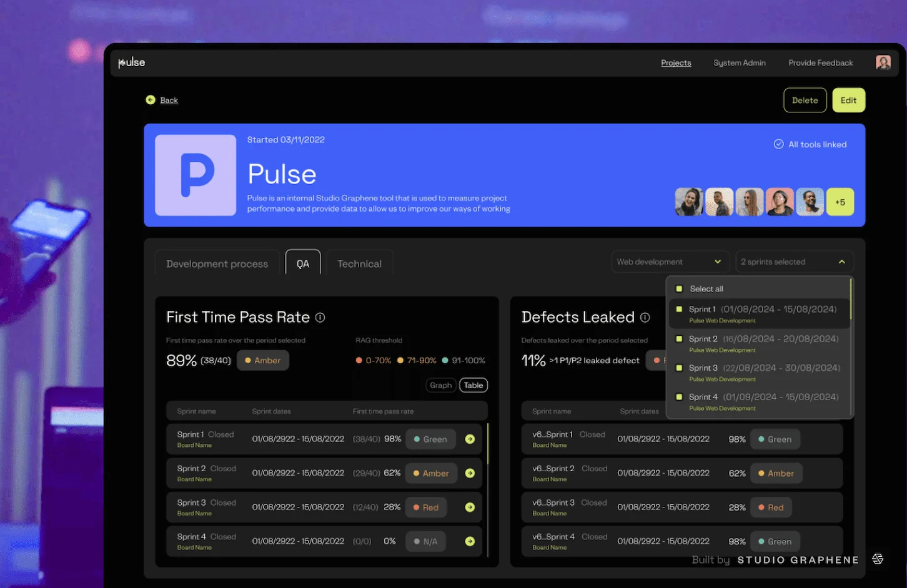
Task: Click the 89% pass rate value
Action: tap(181, 361)
